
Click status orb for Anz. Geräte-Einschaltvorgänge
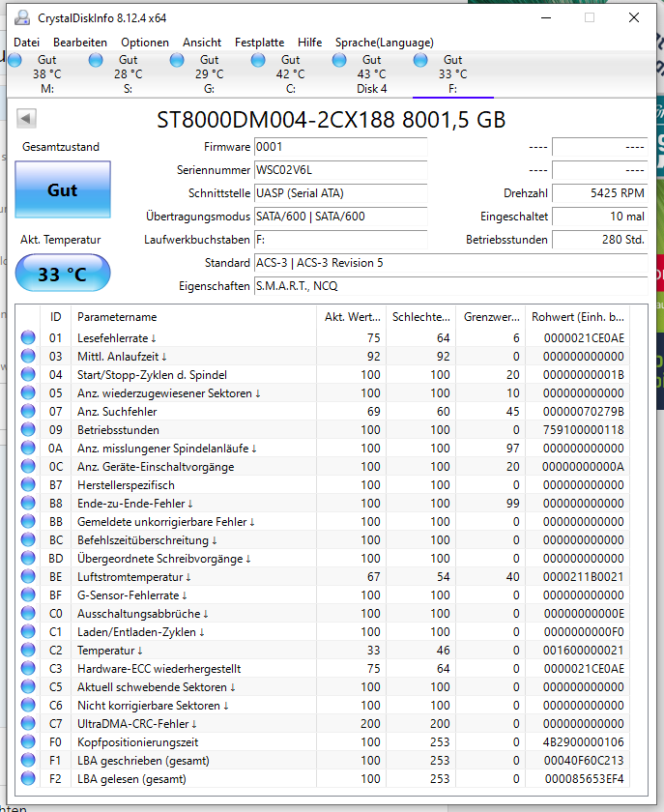click(28, 467)
